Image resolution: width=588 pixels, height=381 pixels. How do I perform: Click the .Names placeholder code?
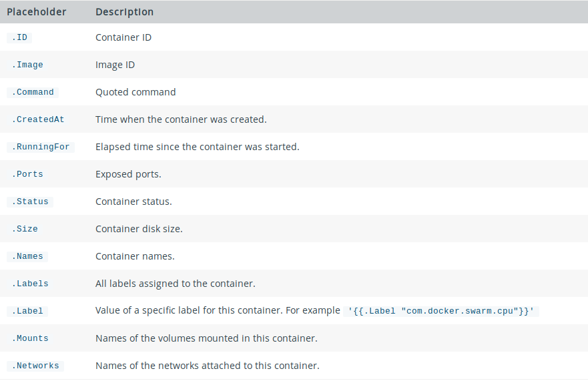coord(27,256)
